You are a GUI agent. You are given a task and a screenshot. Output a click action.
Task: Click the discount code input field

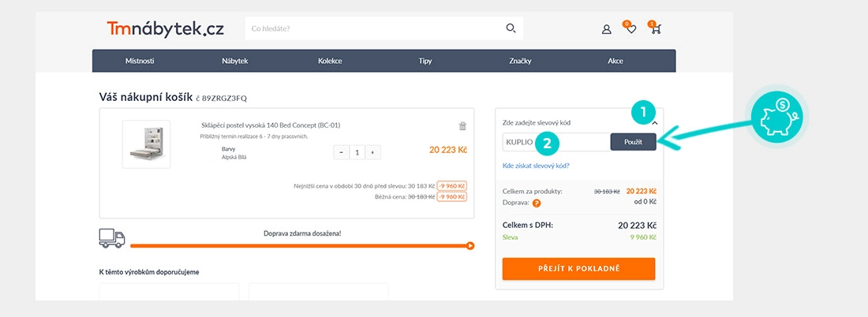(556, 142)
